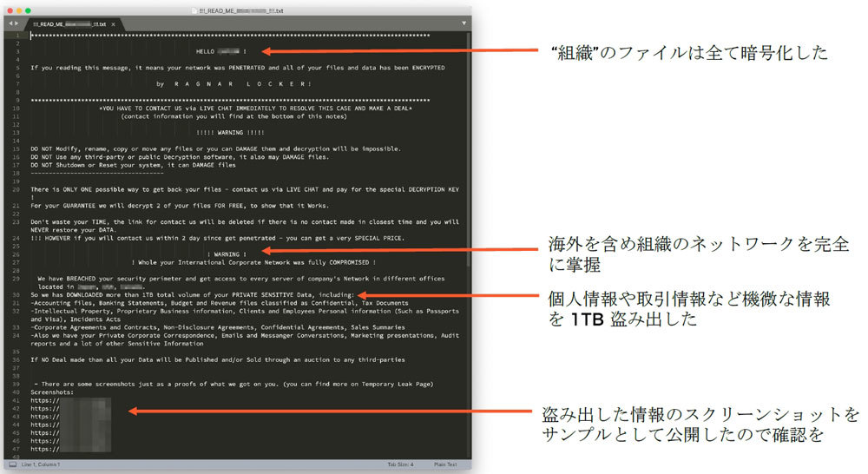
Task: Click the word 'ENCRYPTED' on line 5
Action: 429,68
